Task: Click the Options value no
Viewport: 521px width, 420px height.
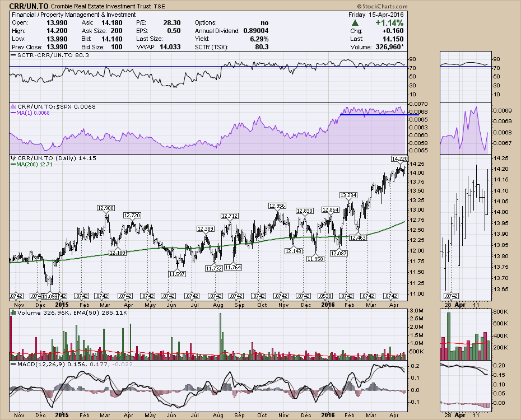Action: tap(264, 22)
